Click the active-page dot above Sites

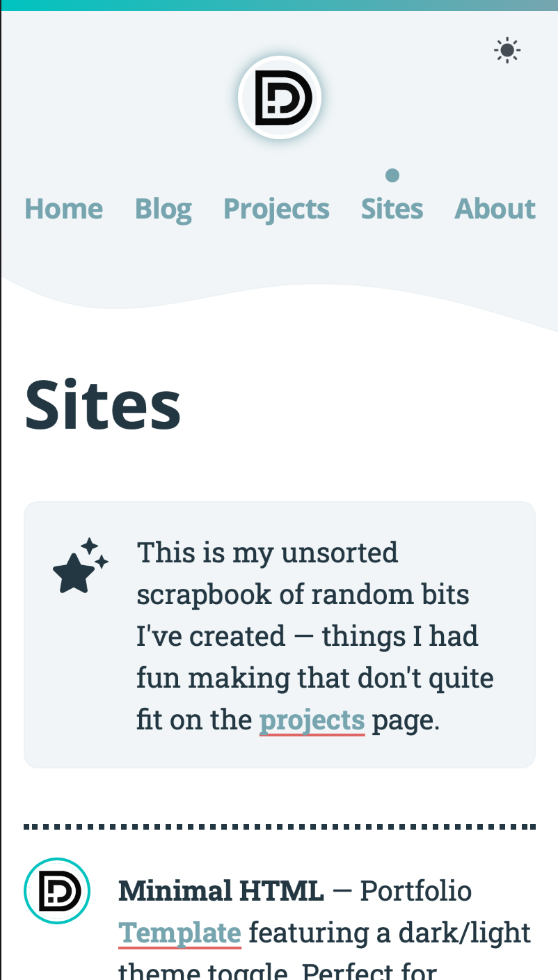pos(392,175)
